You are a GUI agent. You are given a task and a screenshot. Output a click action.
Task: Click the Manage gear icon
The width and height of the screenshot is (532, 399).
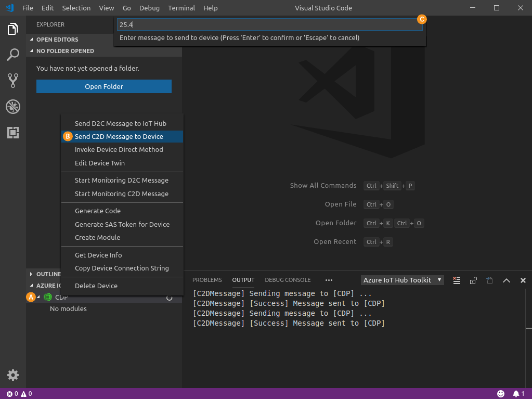(13, 375)
